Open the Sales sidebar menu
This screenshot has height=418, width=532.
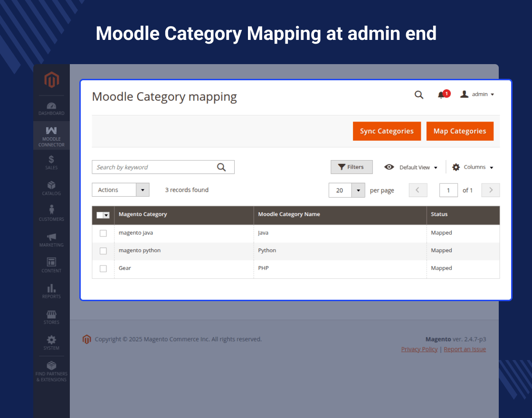click(51, 162)
